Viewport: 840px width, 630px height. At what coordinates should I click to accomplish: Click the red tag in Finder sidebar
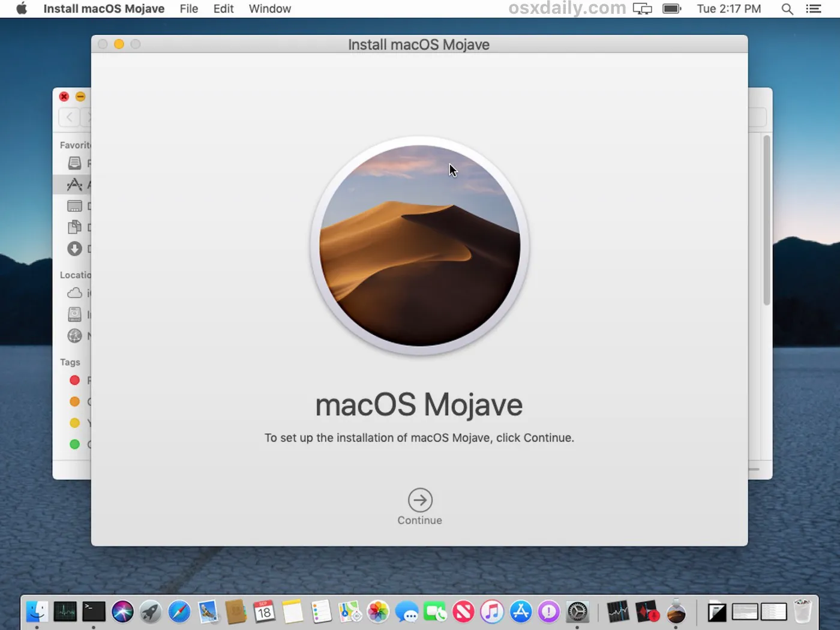click(x=75, y=380)
